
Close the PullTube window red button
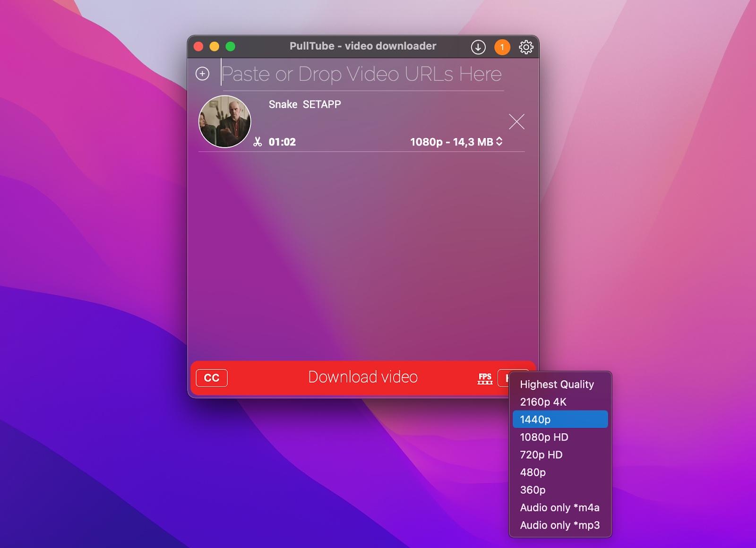198,46
